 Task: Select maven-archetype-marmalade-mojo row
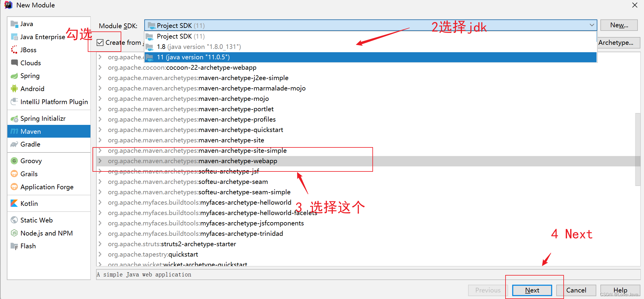coord(368,88)
